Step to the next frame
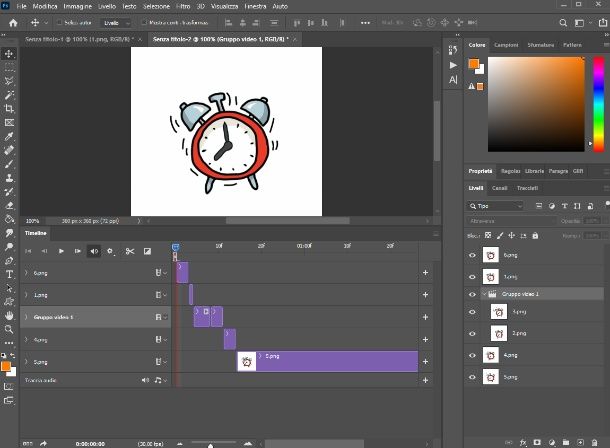610x448 pixels. (x=77, y=251)
